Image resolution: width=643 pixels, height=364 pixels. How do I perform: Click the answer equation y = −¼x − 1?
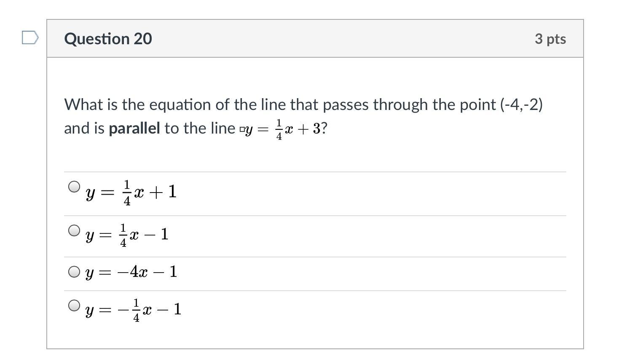click(133, 310)
